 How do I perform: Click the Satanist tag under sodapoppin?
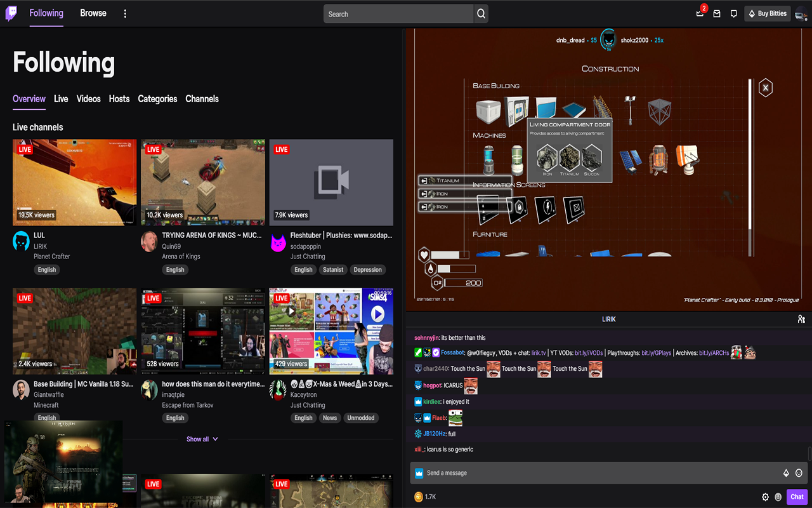pos(333,270)
